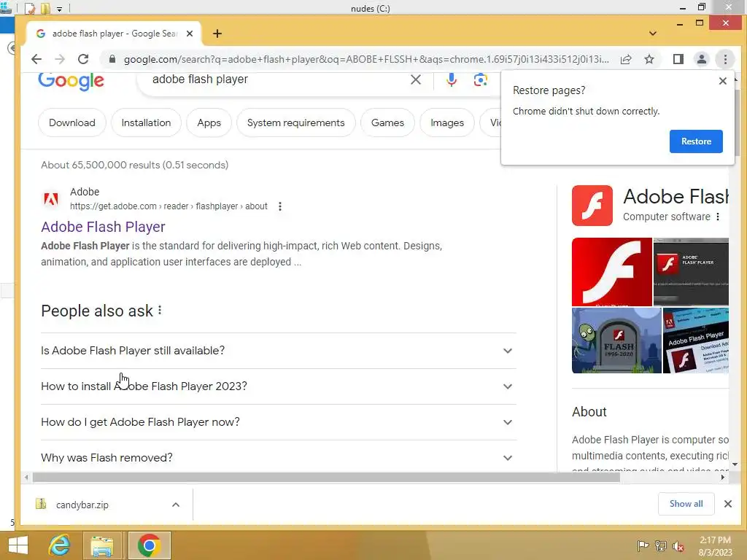Viewport: 747px width, 560px height.
Task: Click the muted volume tray icon
Action: point(678,546)
